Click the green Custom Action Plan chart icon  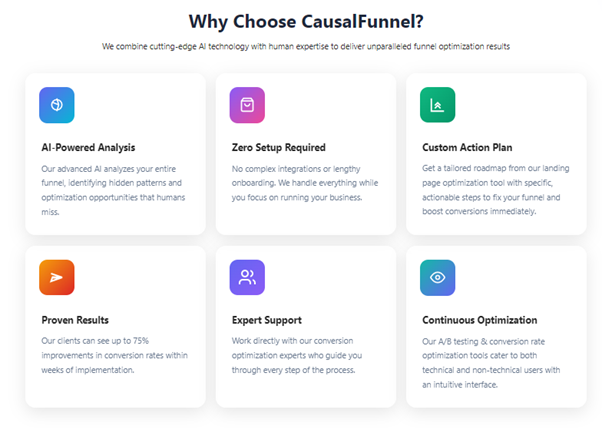pos(437,105)
